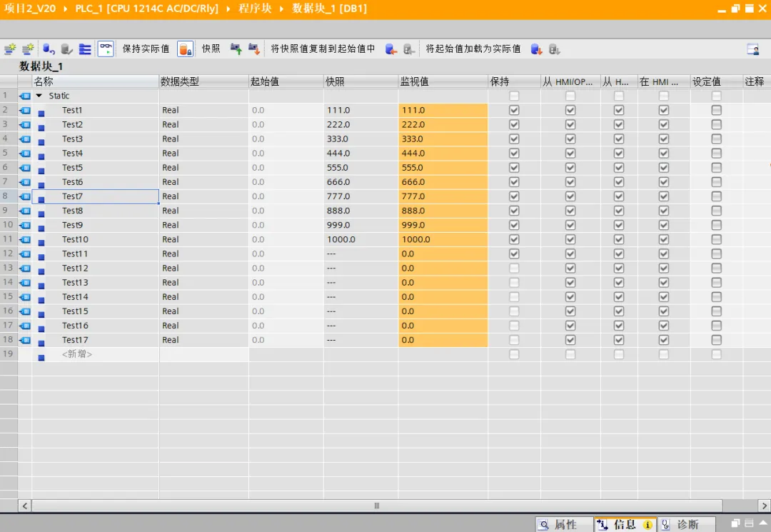Toggle the monitor all glasses icon
Screen dimensions: 771x532
point(106,49)
